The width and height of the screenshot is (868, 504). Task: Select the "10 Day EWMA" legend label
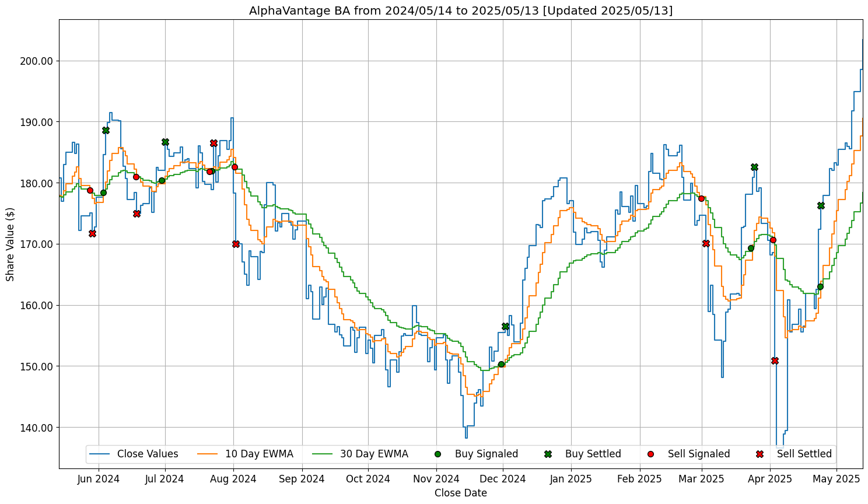coord(259,454)
